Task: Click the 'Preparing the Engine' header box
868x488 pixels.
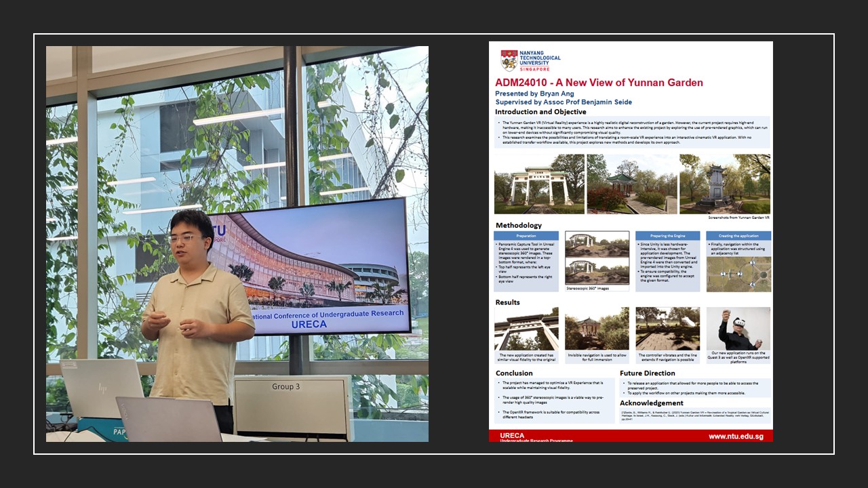Action: (x=668, y=236)
